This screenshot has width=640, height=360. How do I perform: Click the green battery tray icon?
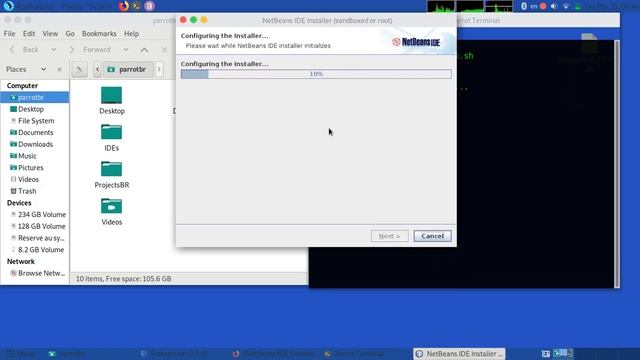pyautogui.click(x=578, y=6)
